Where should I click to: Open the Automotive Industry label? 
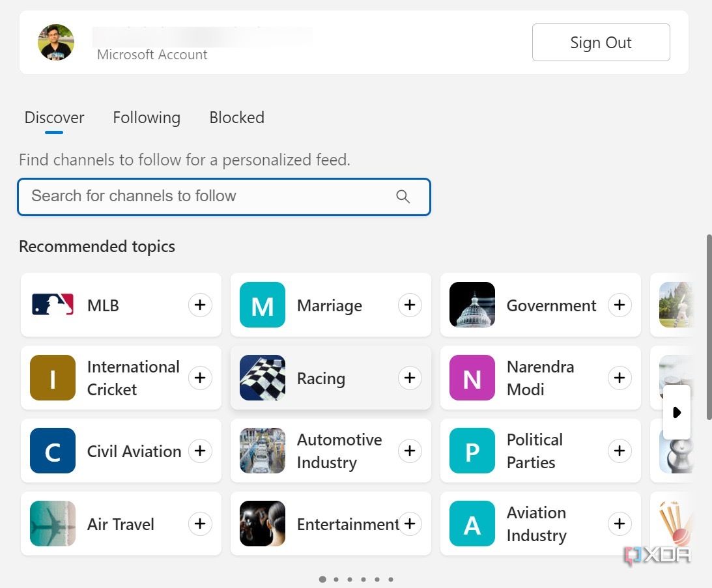[339, 451]
